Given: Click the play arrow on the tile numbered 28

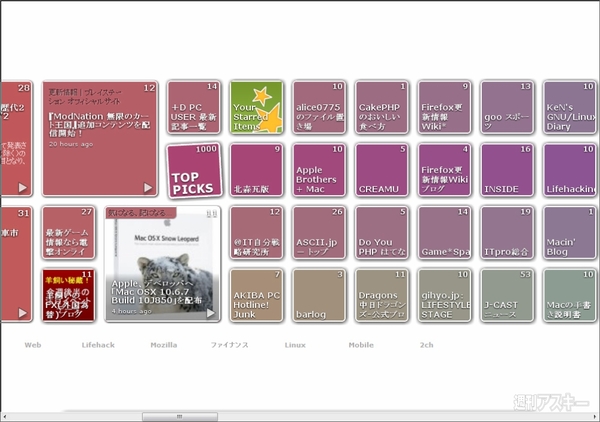Looking at the screenshot, I should point(23,187).
